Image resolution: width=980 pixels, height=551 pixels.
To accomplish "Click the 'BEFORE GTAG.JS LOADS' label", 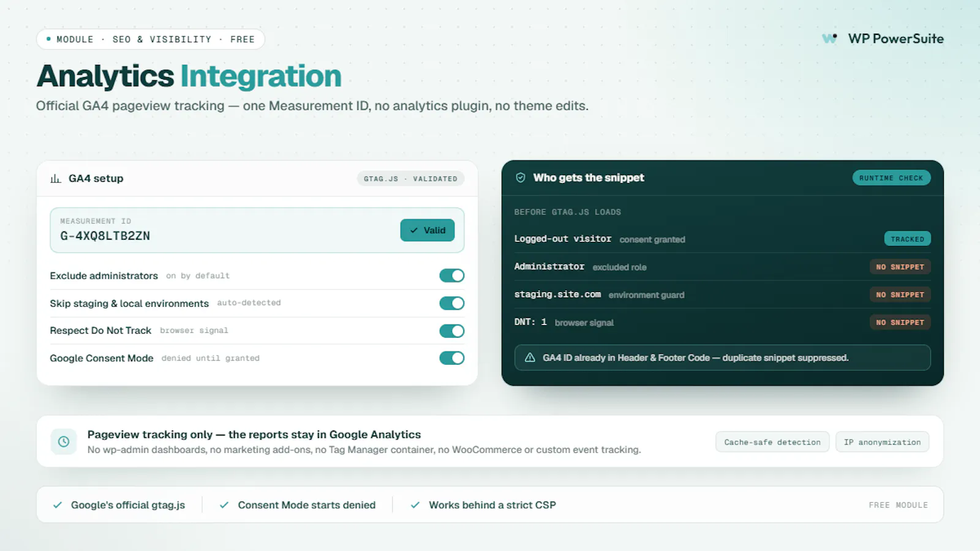I will tap(568, 212).
